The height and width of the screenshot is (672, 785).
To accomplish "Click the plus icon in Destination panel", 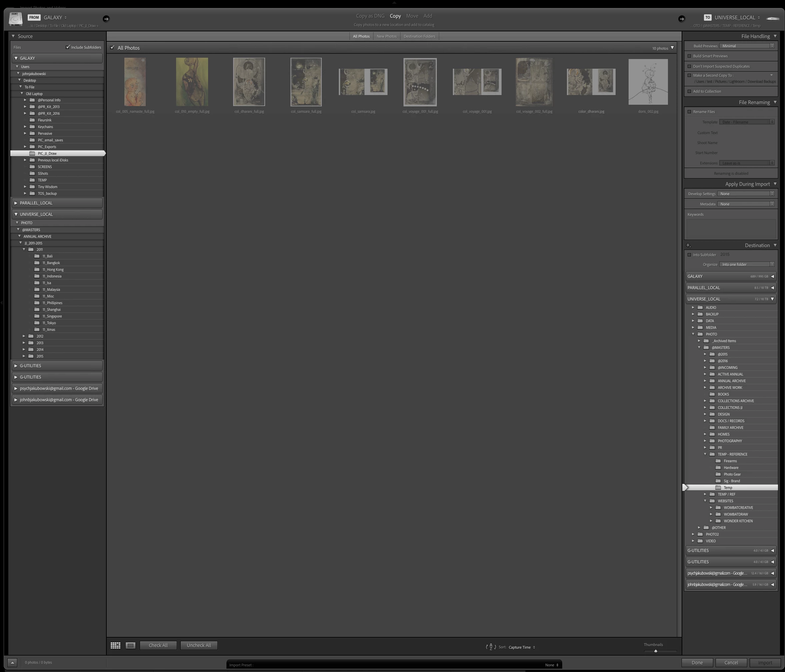I will (x=688, y=245).
